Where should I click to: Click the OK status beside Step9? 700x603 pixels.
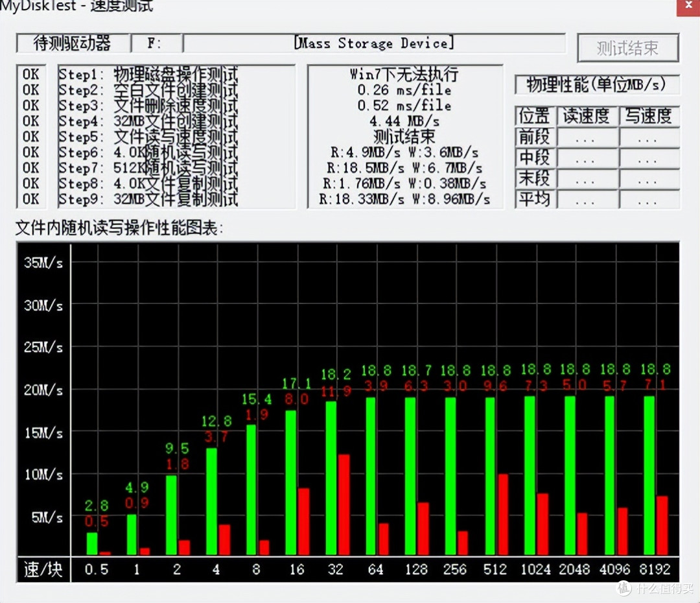tap(31, 199)
